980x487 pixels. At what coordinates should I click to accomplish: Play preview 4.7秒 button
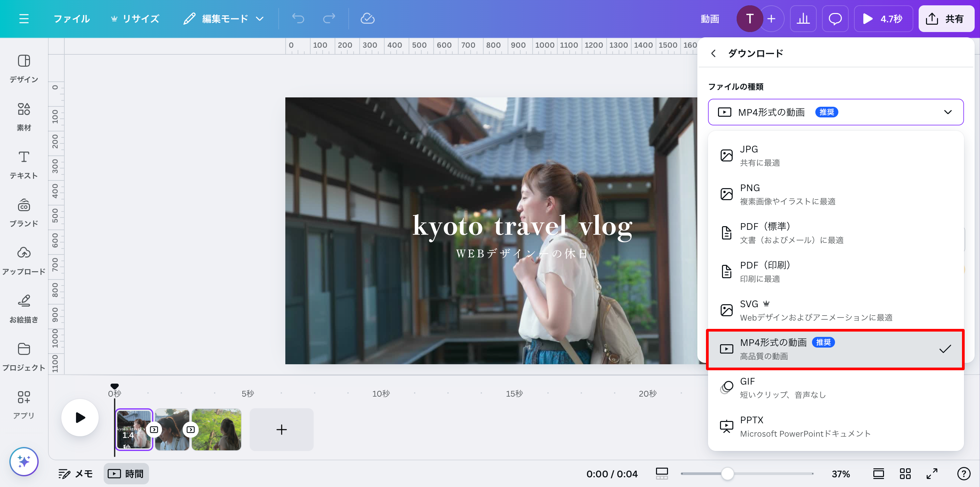883,19
